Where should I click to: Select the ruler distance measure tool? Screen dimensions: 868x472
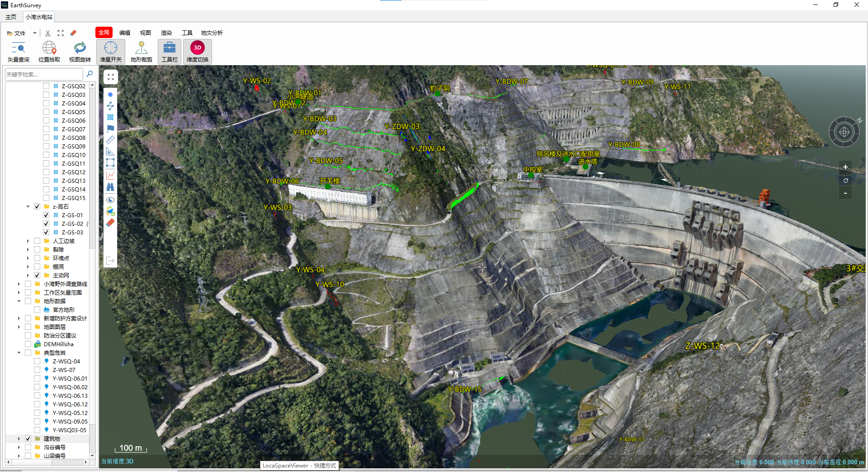pos(110,140)
